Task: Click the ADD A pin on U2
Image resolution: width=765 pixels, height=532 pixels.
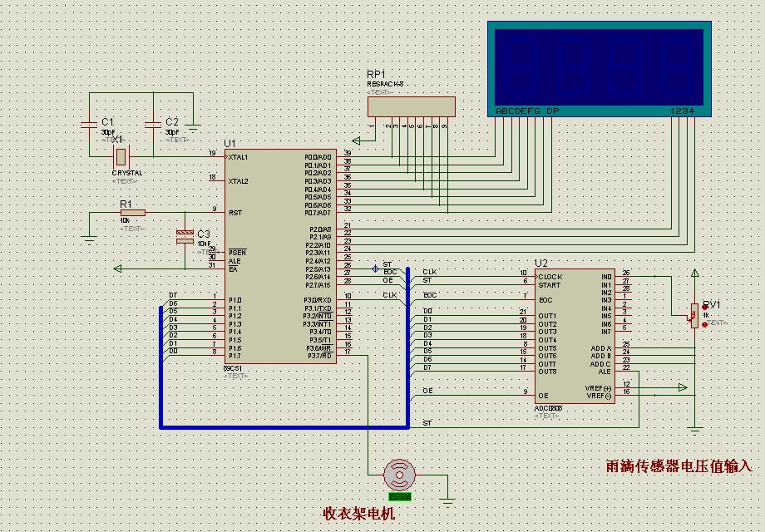Action: [601, 348]
